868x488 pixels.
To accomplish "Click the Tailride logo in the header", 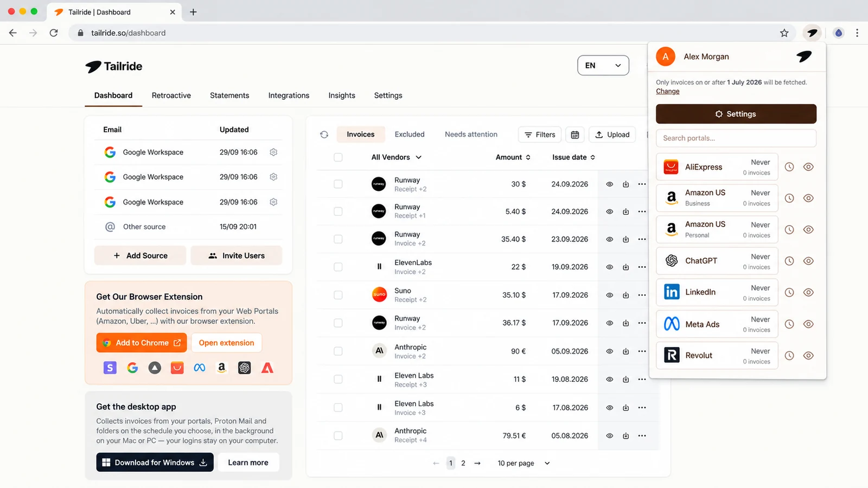I will (114, 66).
